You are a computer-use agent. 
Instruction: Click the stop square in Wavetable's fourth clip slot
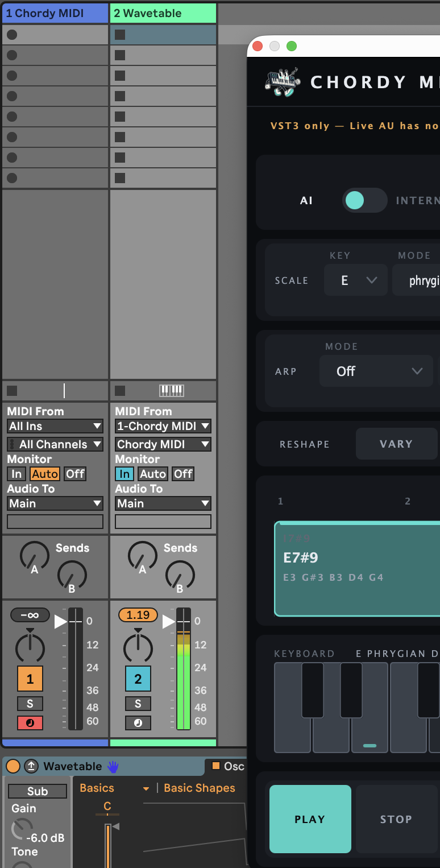[120, 96]
